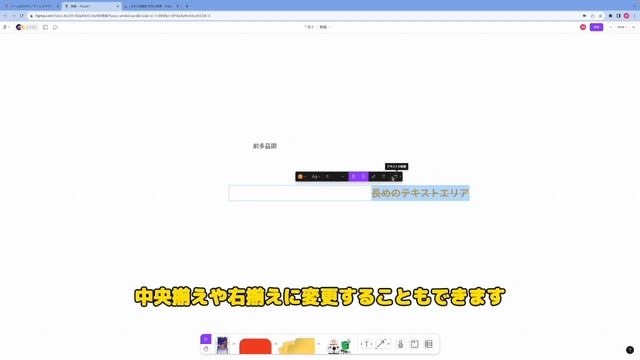Select the connector arrow tool

point(380,344)
